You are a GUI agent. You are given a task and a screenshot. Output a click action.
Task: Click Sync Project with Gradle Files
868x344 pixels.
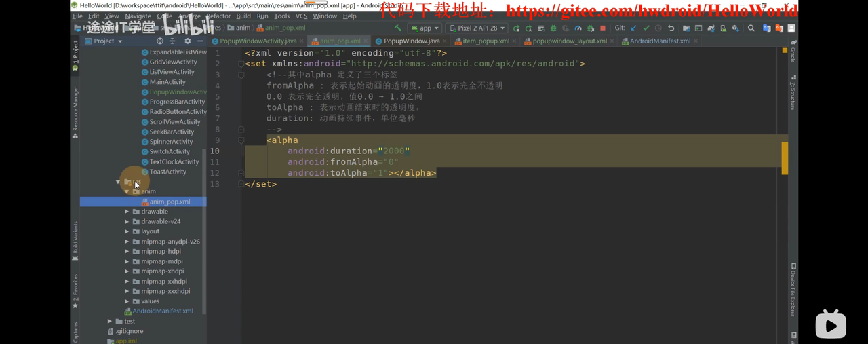click(x=711, y=28)
